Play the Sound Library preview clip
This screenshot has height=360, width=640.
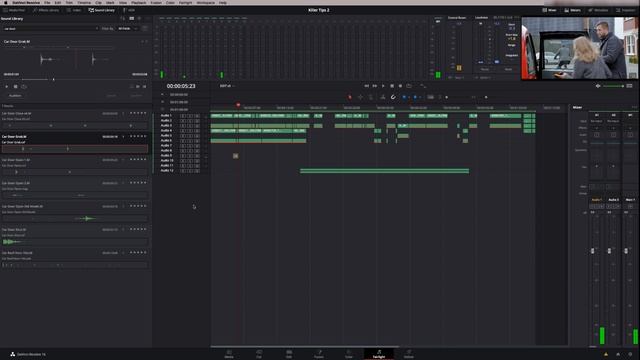coord(7,87)
